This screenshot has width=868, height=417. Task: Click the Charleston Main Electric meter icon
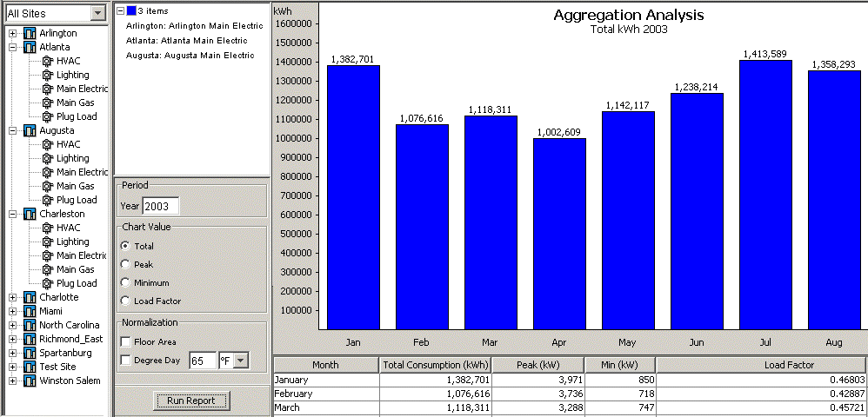(x=47, y=255)
